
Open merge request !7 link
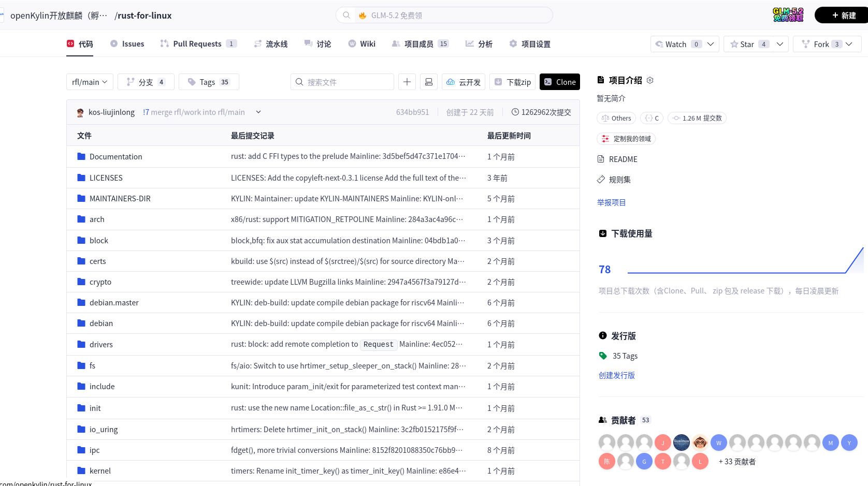146,112
